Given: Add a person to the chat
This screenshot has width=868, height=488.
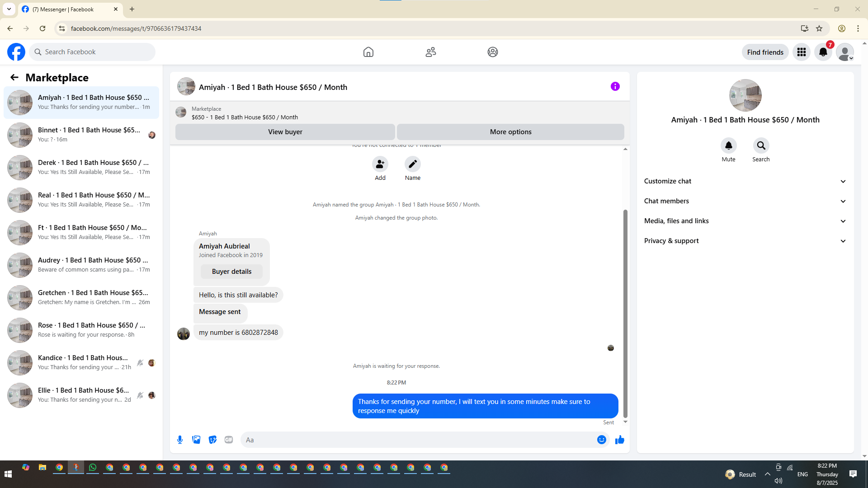Looking at the screenshot, I should click(x=380, y=164).
